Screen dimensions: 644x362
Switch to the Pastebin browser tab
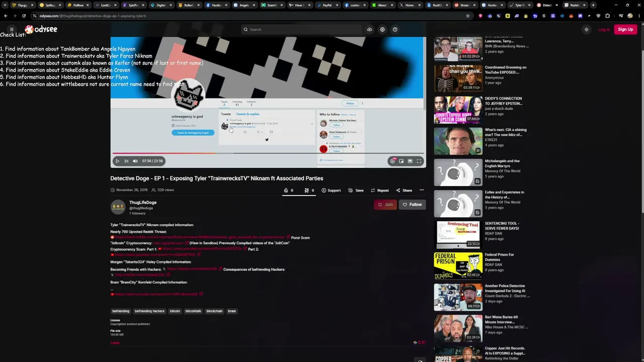[574, 5]
